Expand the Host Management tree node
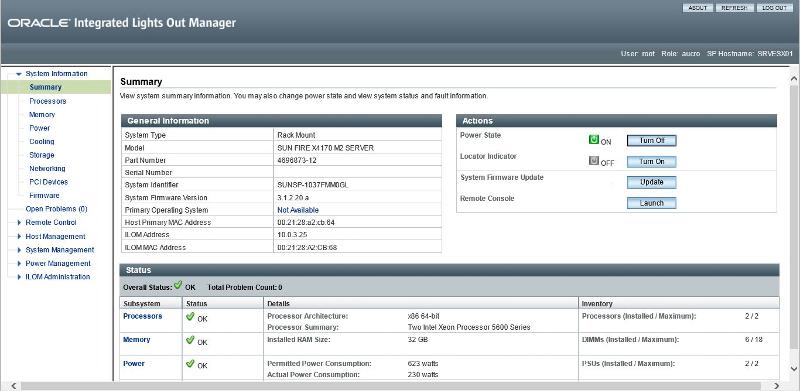The width and height of the screenshot is (800, 391). [x=19, y=236]
